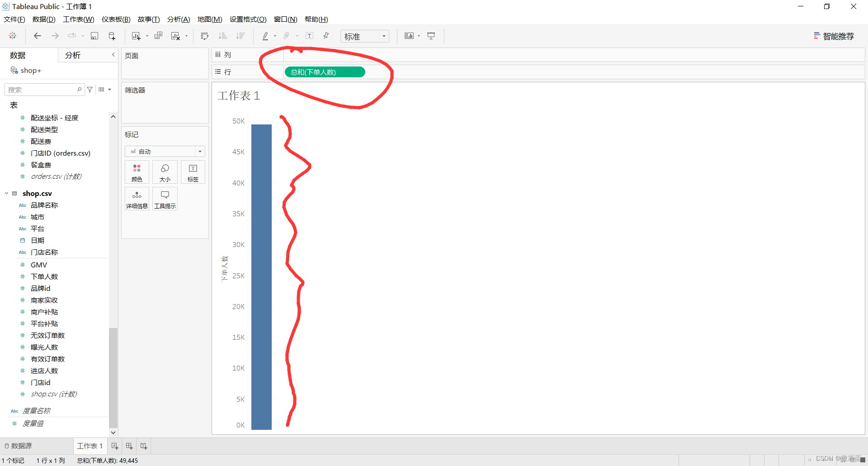Open the Size card in Marks
The width and height of the screenshot is (868, 466).
165,172
